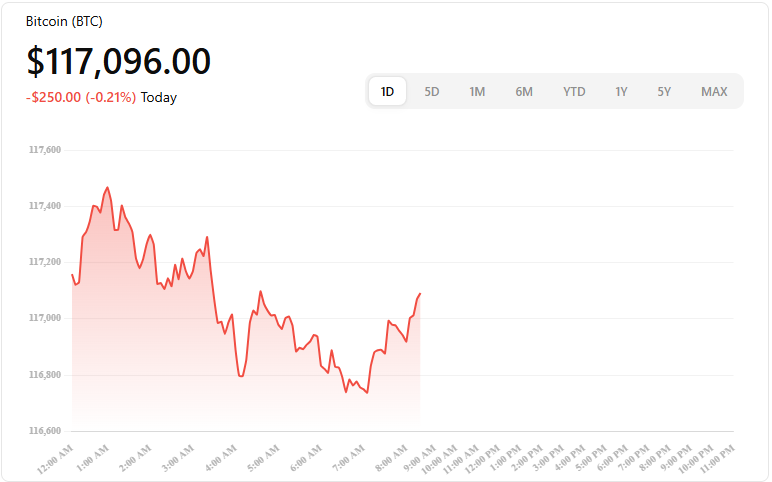Image resolution: width=772 pixels, height=482 pixels.
Task: Click the Today label
Action: tap(159, 97)
